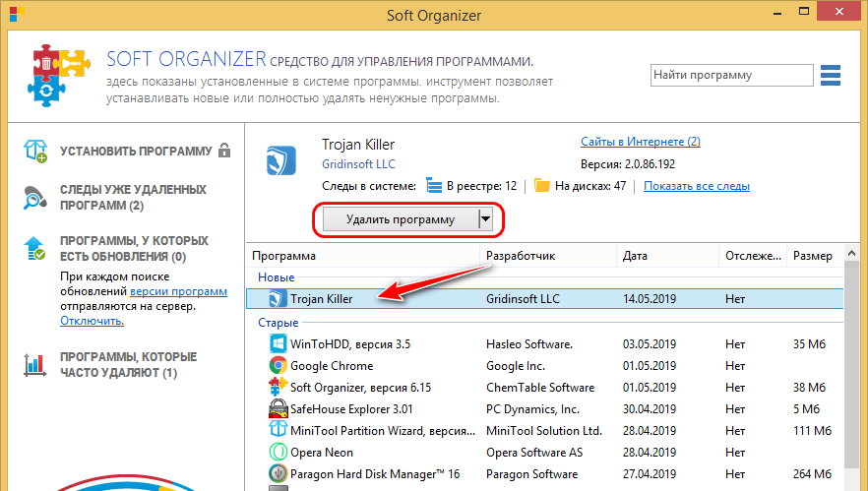Click the registry traces icon
This screenshot has height=491, width=868.
(434, 186)
